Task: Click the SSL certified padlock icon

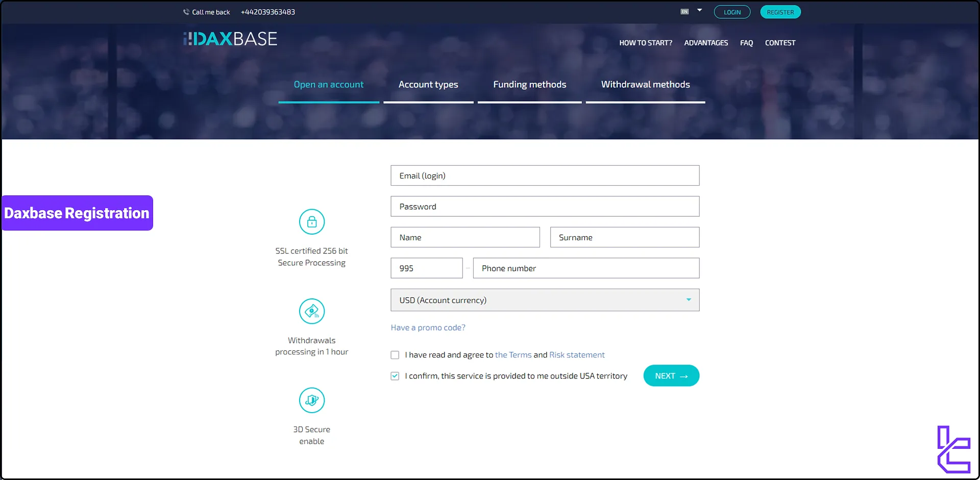Action: 312,222
